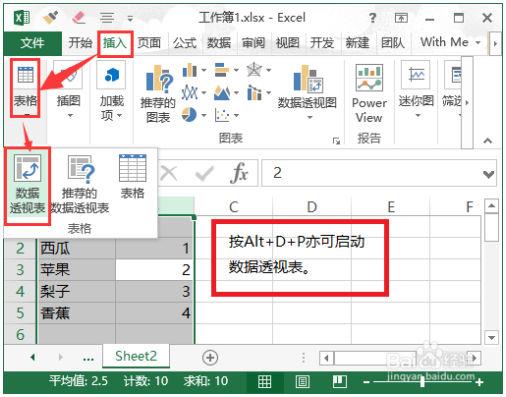Click the Excel application logo icon
Screen dimensions: 506x397
click(21, 17)
